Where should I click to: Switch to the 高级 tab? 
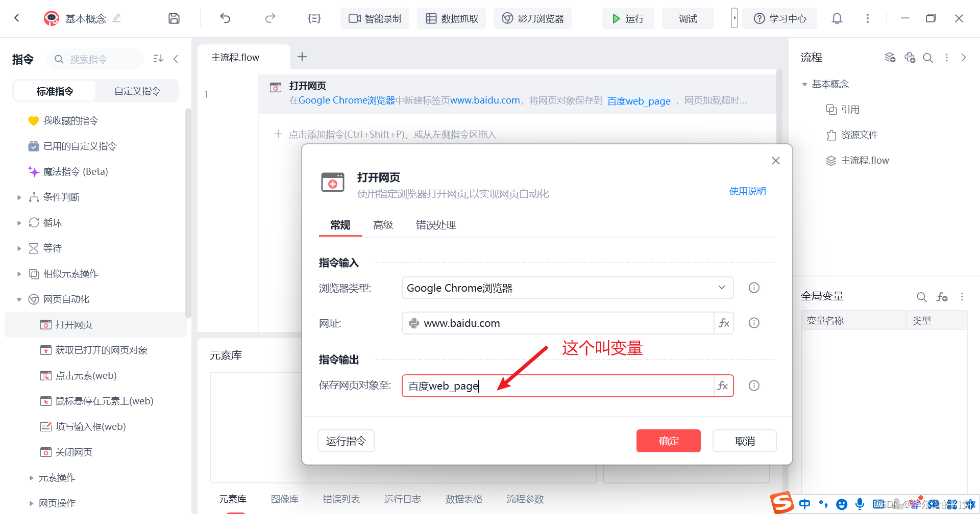(383, 225)
